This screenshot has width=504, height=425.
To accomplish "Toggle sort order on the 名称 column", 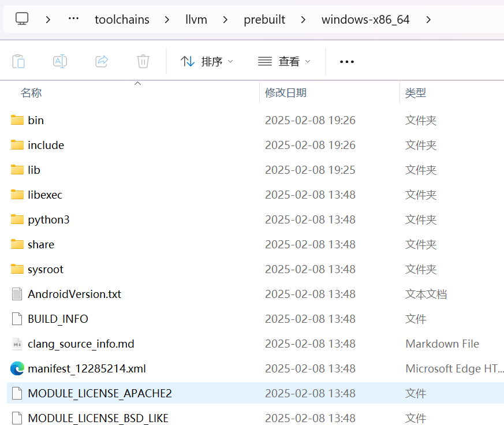I will click(31, 92).
